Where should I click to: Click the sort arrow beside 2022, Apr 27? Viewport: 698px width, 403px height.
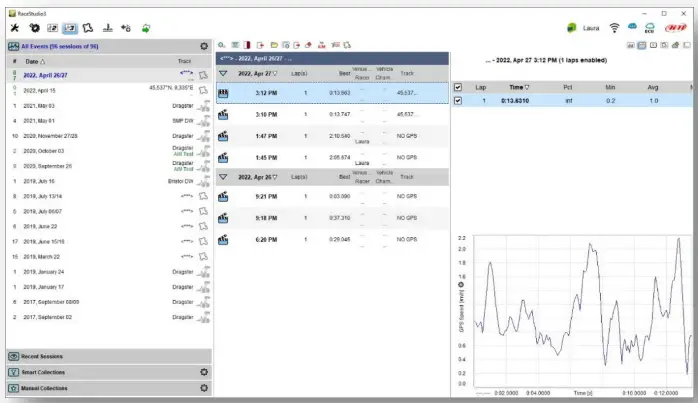(x=275, y=73)
